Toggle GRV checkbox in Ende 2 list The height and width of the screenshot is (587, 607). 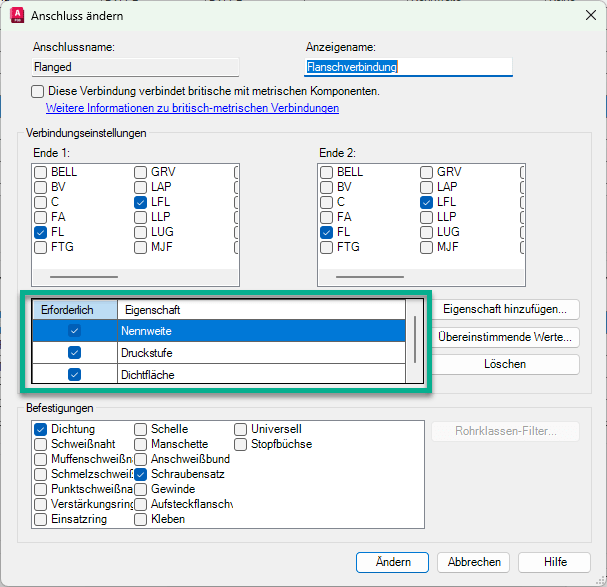click(x=427, y=172)
